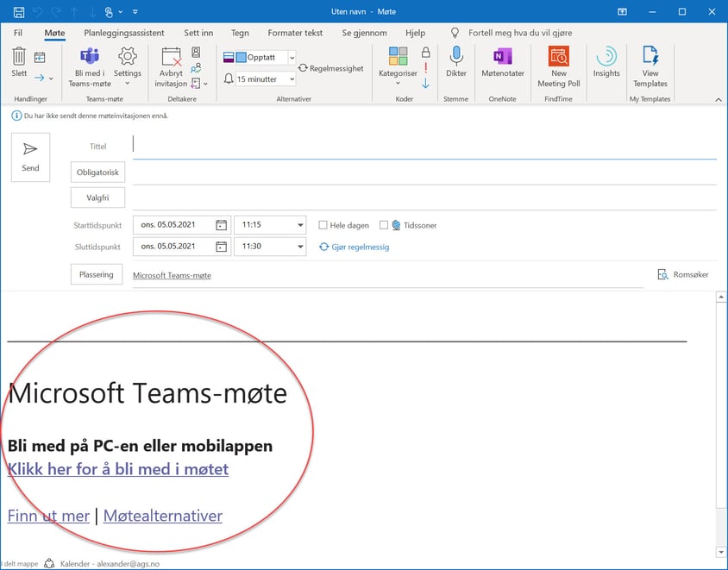728x570 pixels.
Task: Click the ribbon display options icon in the title bar
Action: [622, 11]
